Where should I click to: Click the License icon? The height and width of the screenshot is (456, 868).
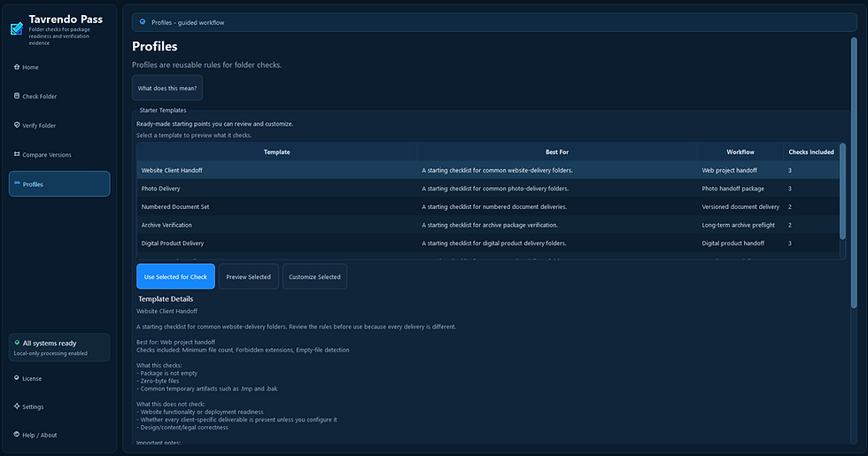(x=17, y=378)
